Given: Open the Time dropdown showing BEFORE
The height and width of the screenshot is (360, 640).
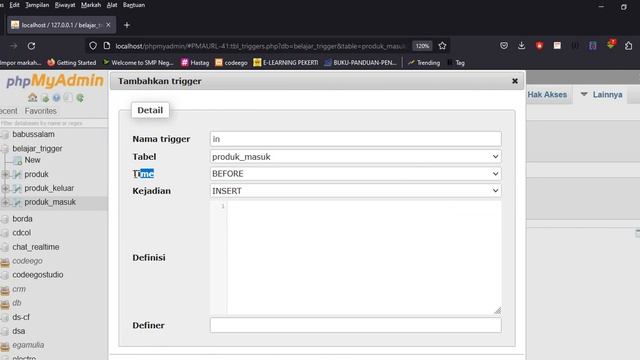Looking at the screenshot, I should (x=356, y=174).
